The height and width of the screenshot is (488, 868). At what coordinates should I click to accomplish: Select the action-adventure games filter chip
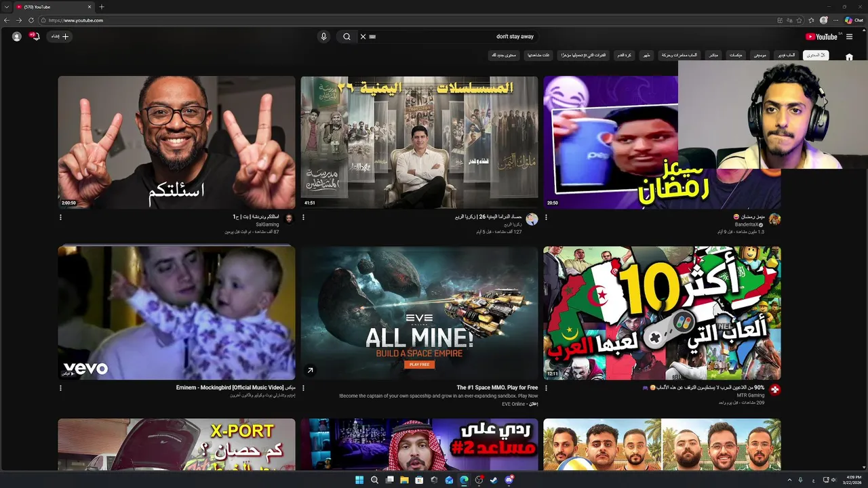[x=679, y=55]
